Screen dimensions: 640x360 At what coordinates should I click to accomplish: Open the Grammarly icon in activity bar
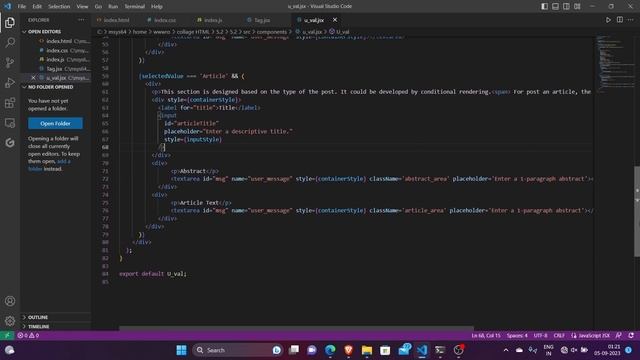10,142
